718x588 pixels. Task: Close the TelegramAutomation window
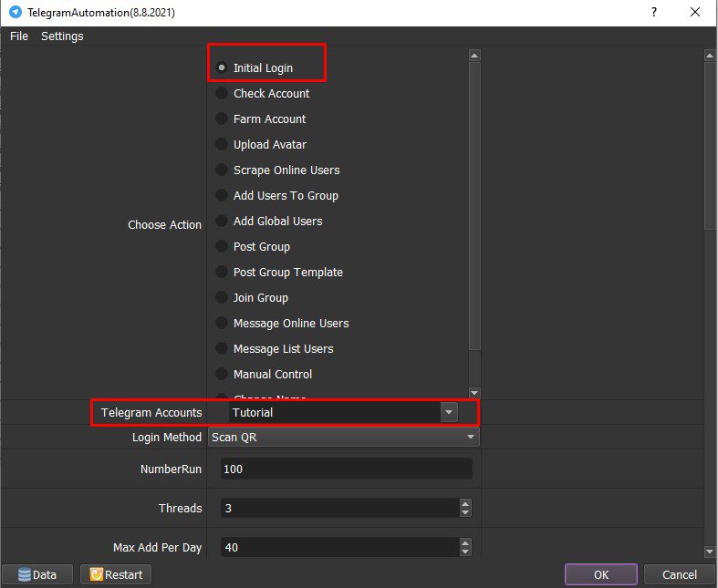pyautogui.click(x=695, y=13)
